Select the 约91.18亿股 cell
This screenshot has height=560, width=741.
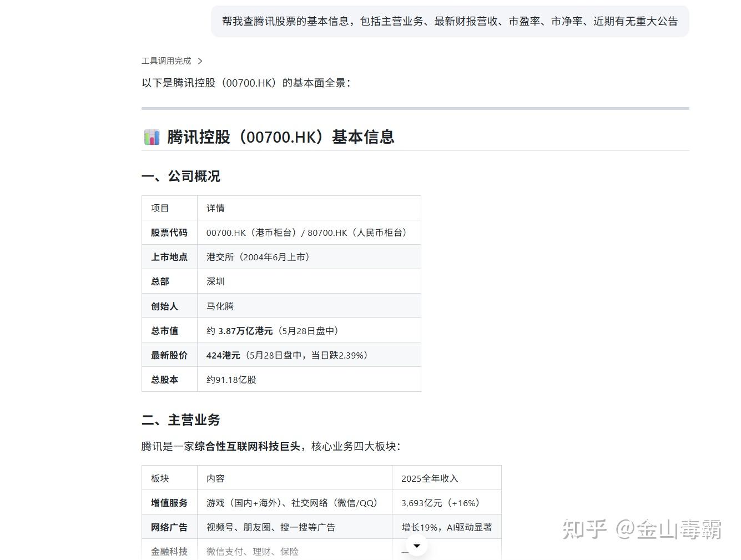[309, 380]
